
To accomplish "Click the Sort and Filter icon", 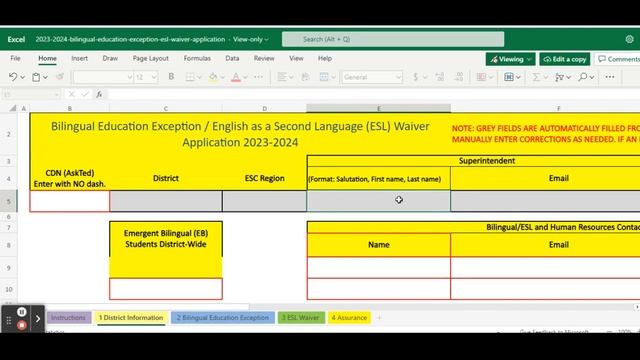I will 559,77.
